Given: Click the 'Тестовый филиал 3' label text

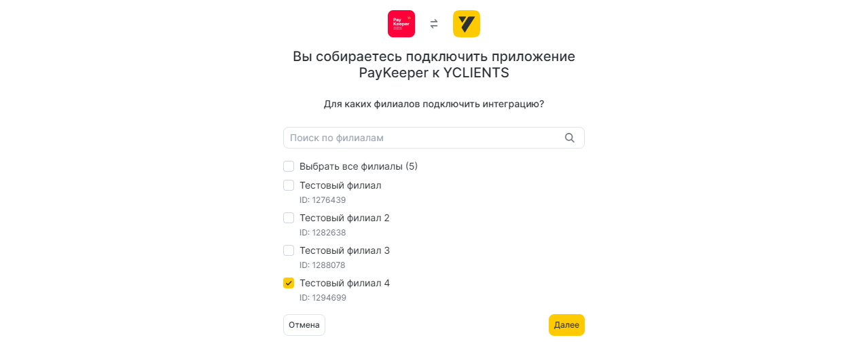Looking at the screenshot, I should click(344, 250).
